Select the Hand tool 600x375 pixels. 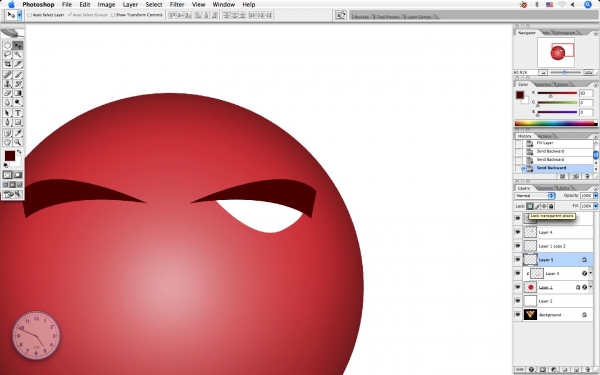pyautogui.click(x=7, y=142)
